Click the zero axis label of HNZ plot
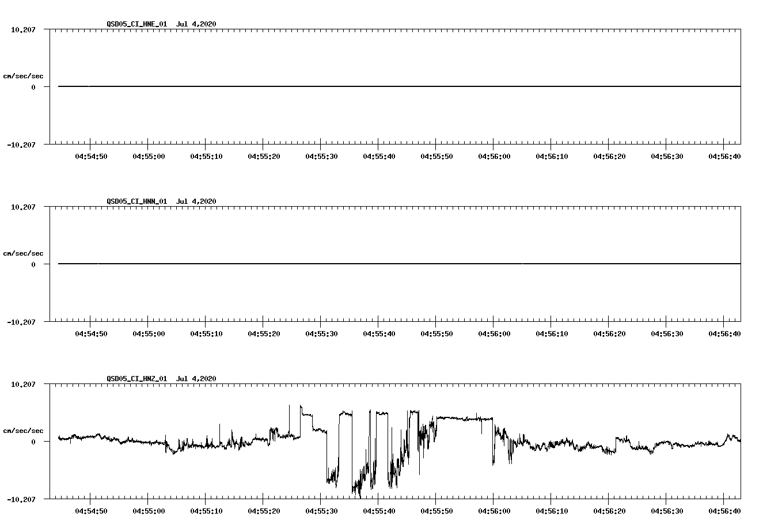 pos(33,442)
